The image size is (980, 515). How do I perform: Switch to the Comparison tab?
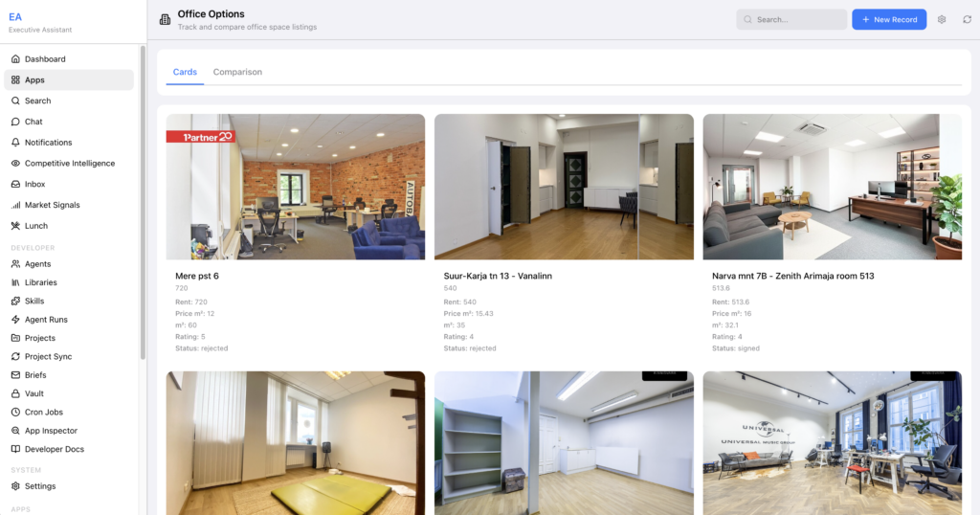pos(237,73)
